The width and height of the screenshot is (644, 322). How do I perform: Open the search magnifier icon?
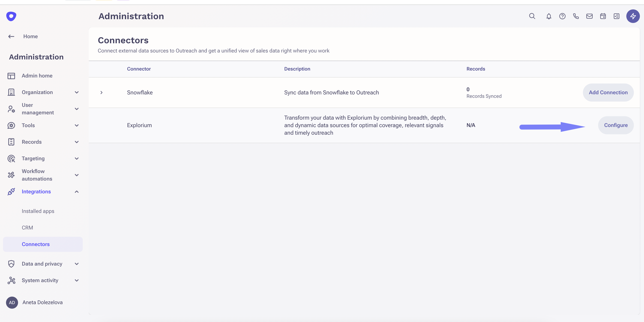click(532, 16)
